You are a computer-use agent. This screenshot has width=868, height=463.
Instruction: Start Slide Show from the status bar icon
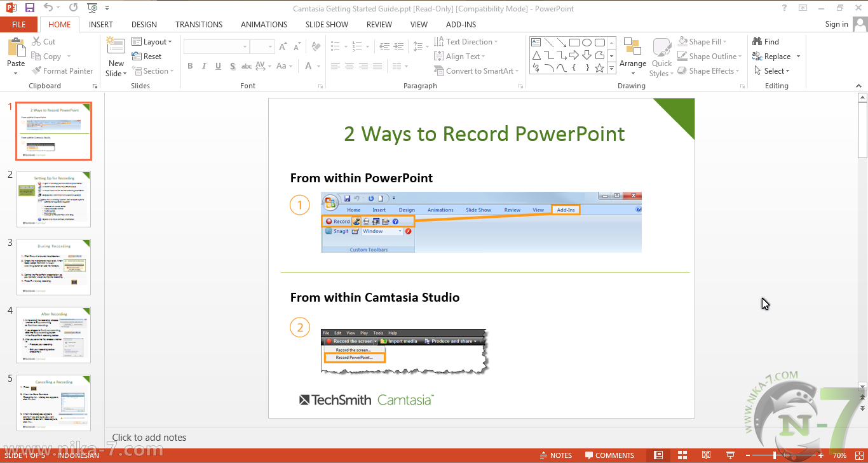coord(730,455)
